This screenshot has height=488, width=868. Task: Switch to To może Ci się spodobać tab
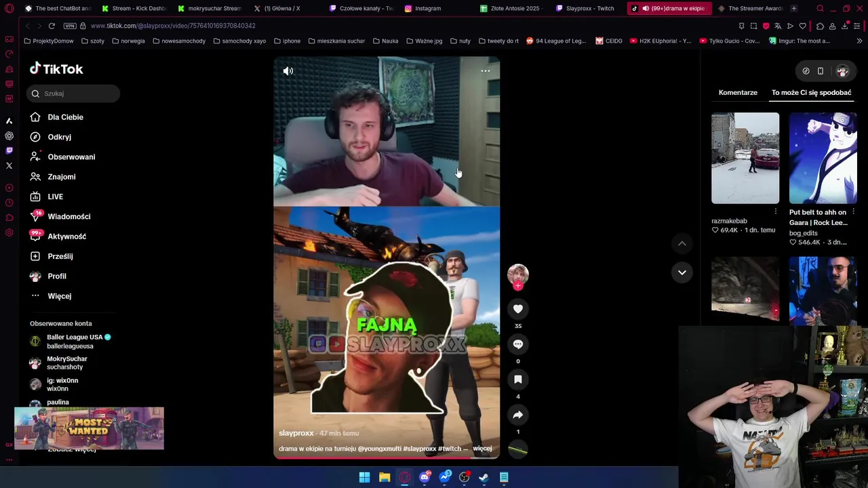[x=811, y=92]
